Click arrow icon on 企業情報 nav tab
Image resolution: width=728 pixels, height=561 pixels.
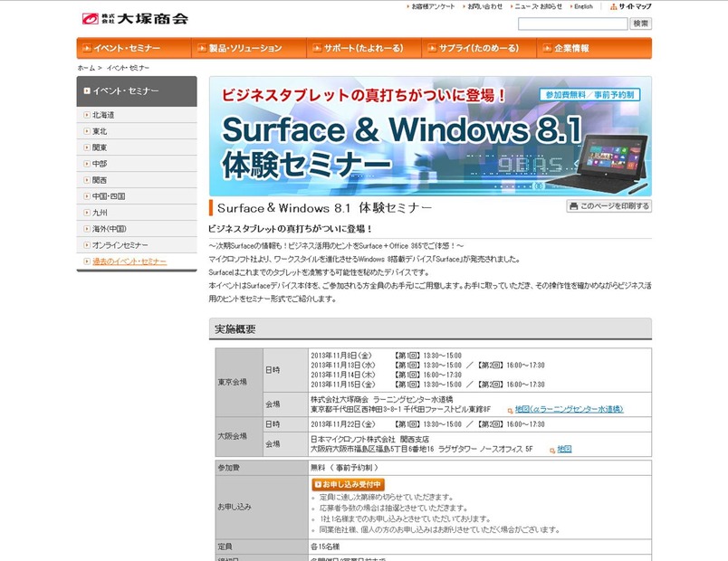[548, 48]
